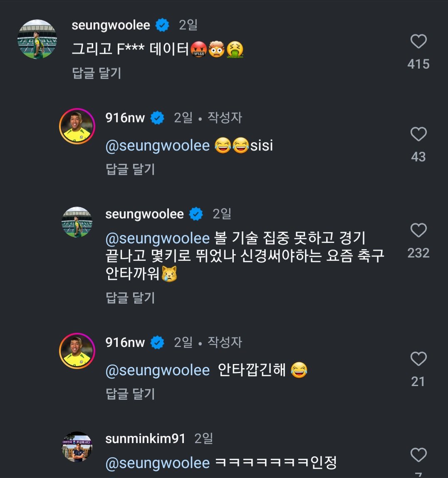This screenshot has height=478, width=448.
Task: Open seungwoolee username on top comment
Action: pyautogui.click(x=111, y=25)
